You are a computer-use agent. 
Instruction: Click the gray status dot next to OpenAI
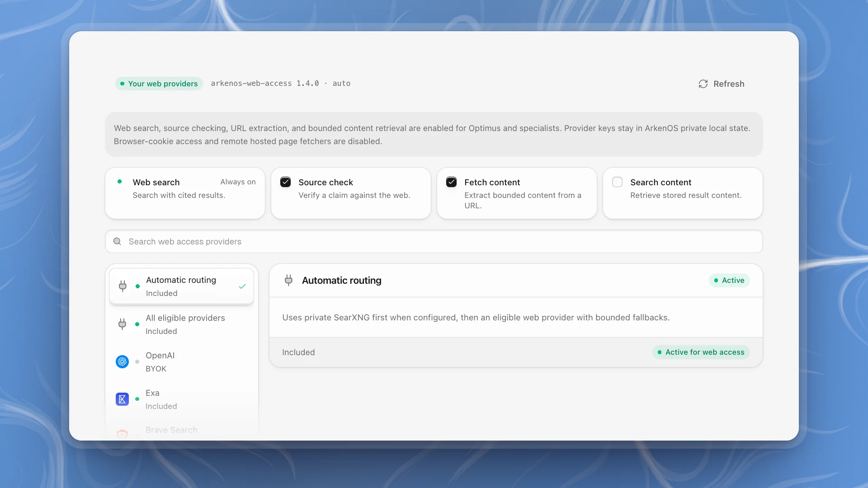pos(137,361)
